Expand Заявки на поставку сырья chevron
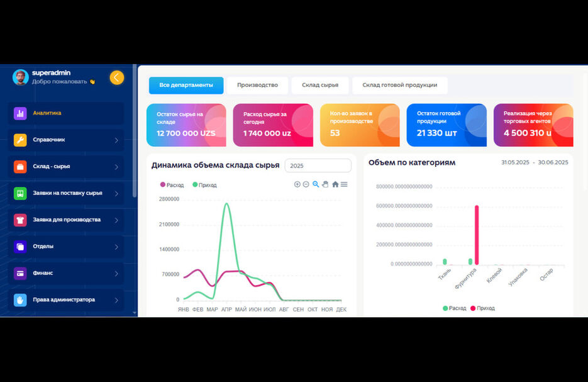588x382 pixels. (x=116, y=194)
